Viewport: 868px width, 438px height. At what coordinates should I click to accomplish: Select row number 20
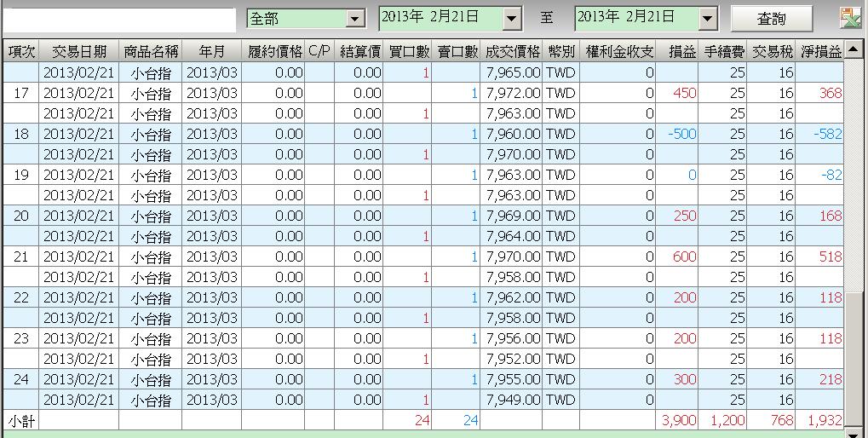pos(21,216)
